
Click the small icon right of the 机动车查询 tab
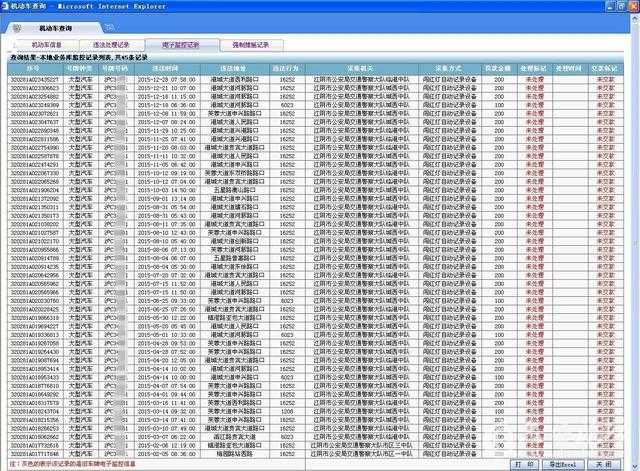click(x=109, y=28)
